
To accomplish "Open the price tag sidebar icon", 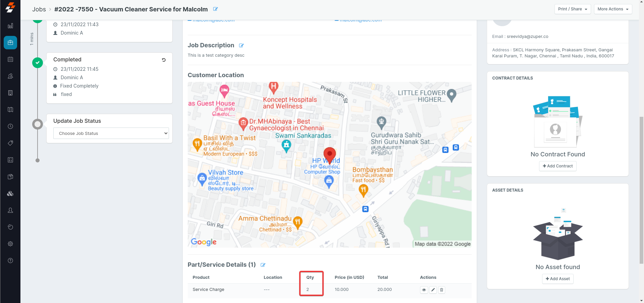I will (x=10, y=143).
